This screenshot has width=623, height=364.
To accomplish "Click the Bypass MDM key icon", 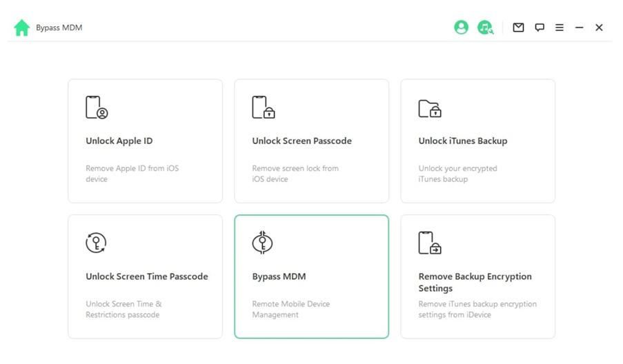I will 262,243.
